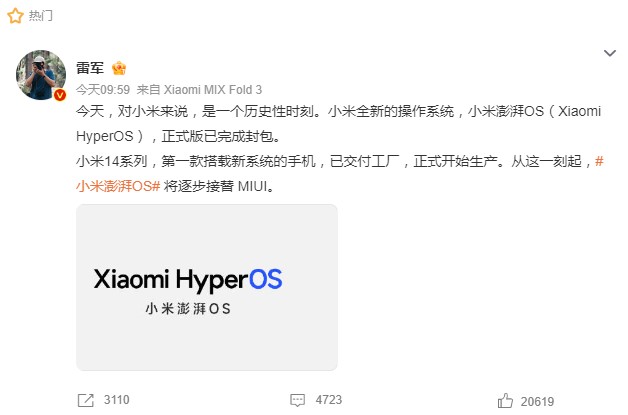This screenshot has width=628, height=415.
Task: Like the post with thumbs-up icon
Action: tap(505, 401)
